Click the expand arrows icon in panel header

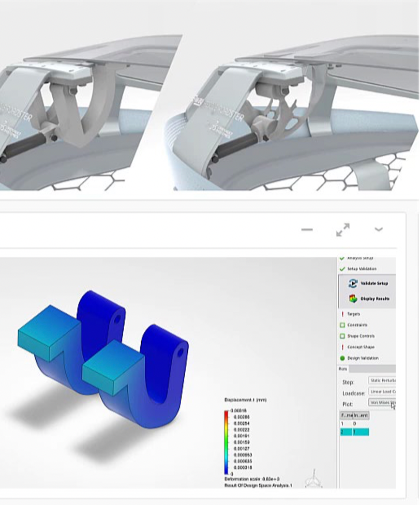pyautogui.click(x=342, y=229)
